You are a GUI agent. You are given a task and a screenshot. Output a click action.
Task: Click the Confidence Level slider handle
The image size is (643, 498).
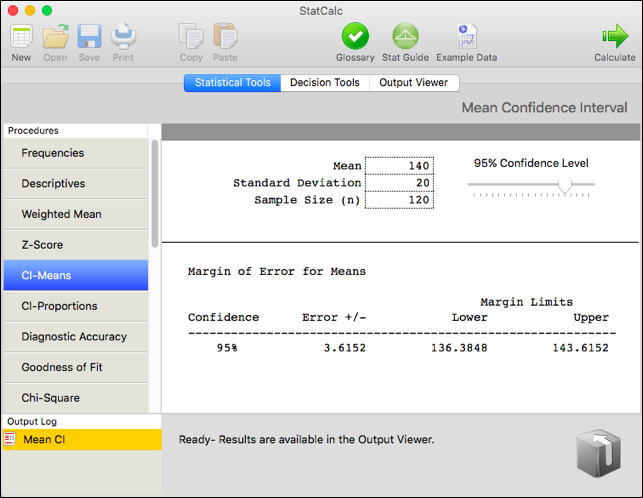point(565,186)
